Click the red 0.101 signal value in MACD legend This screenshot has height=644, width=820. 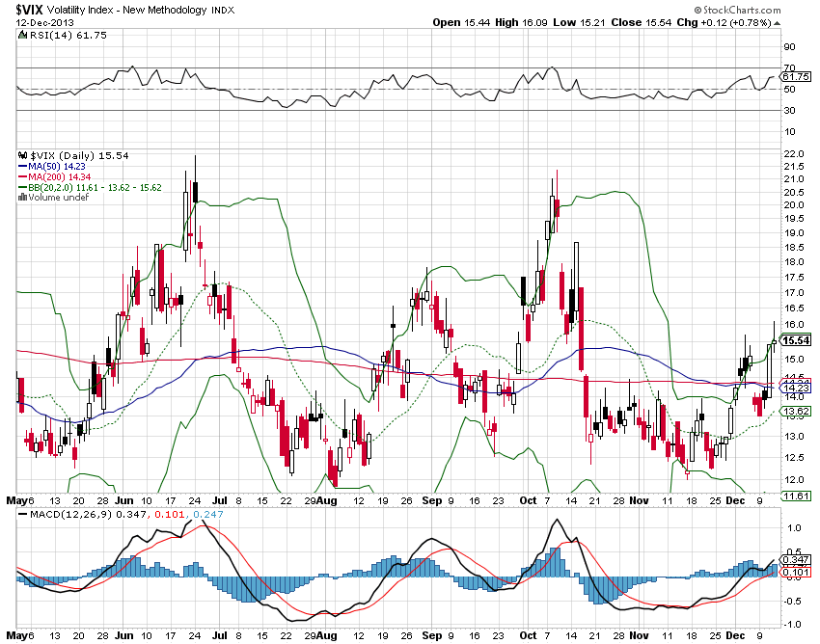[169, 515]
